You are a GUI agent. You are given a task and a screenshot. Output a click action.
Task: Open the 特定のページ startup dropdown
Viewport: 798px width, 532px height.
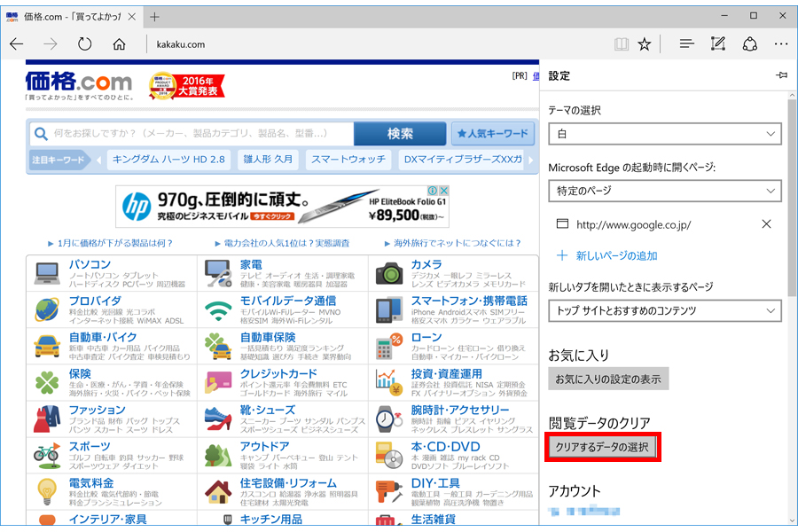(x=665, y=191)
